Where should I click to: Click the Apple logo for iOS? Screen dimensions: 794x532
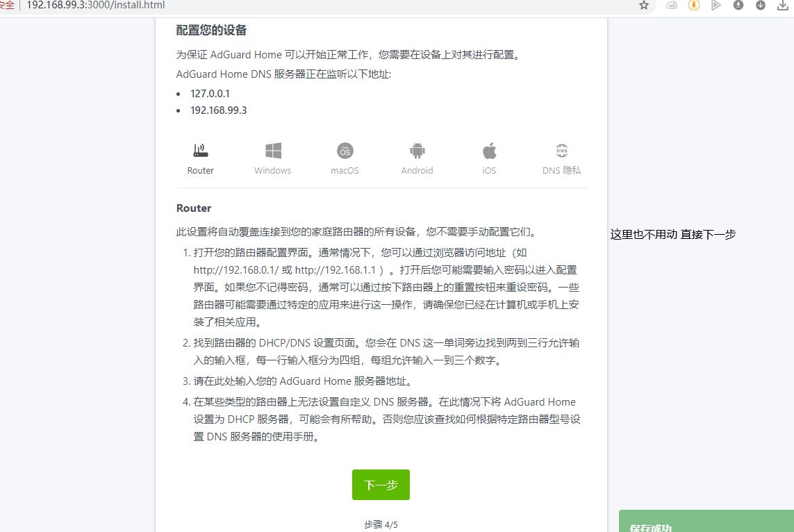point(489,151)
